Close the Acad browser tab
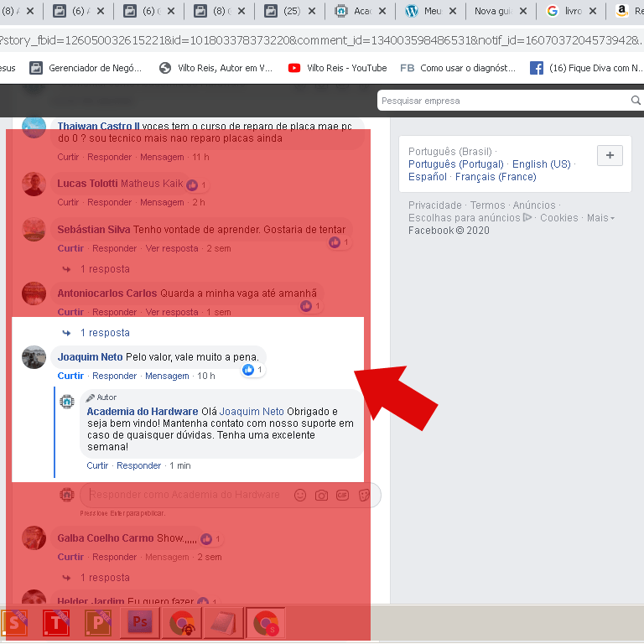This screenshot has width=644, height=644. click(x=382, y=11)
